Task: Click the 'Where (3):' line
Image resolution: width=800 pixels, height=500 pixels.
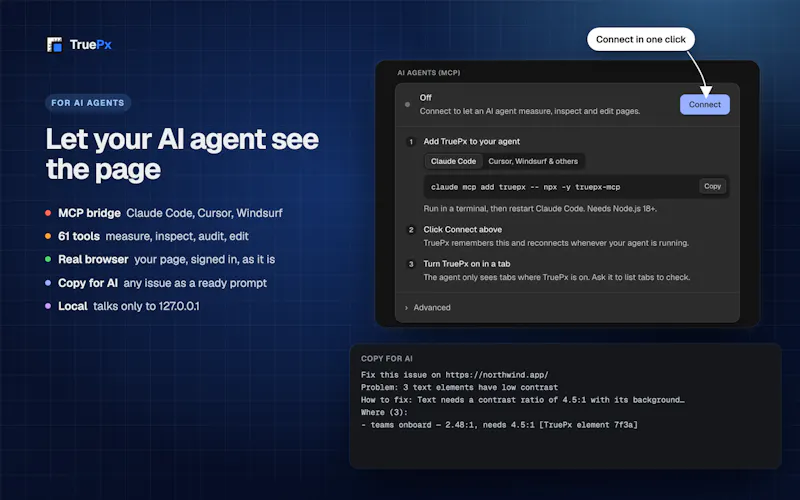Action: click(x=384, y=412)
